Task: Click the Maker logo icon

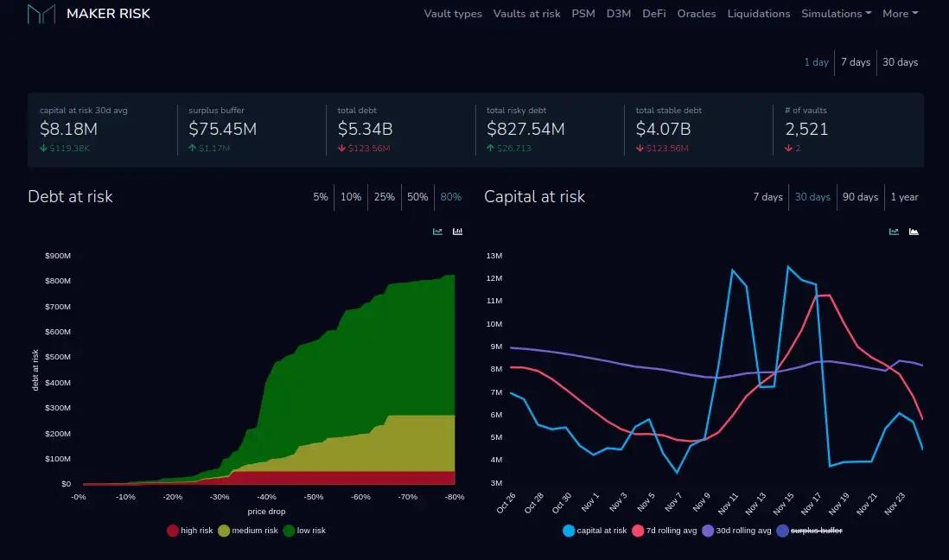Action: (x=41, y=13)
